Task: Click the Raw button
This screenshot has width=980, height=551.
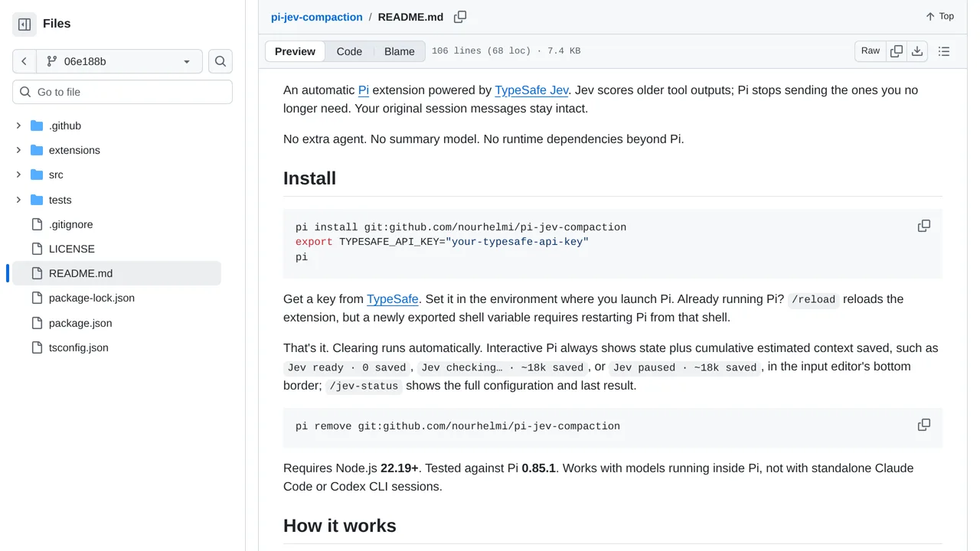Action: (x=871, y=51)
